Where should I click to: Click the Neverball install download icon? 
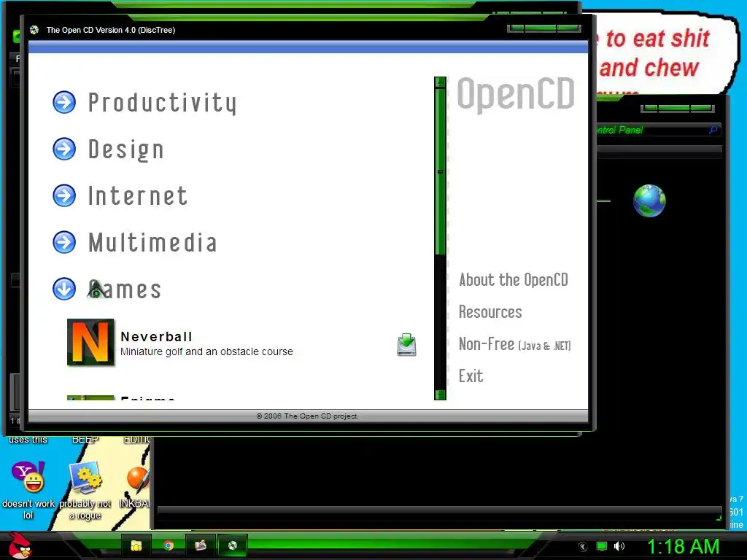point(406,345)
